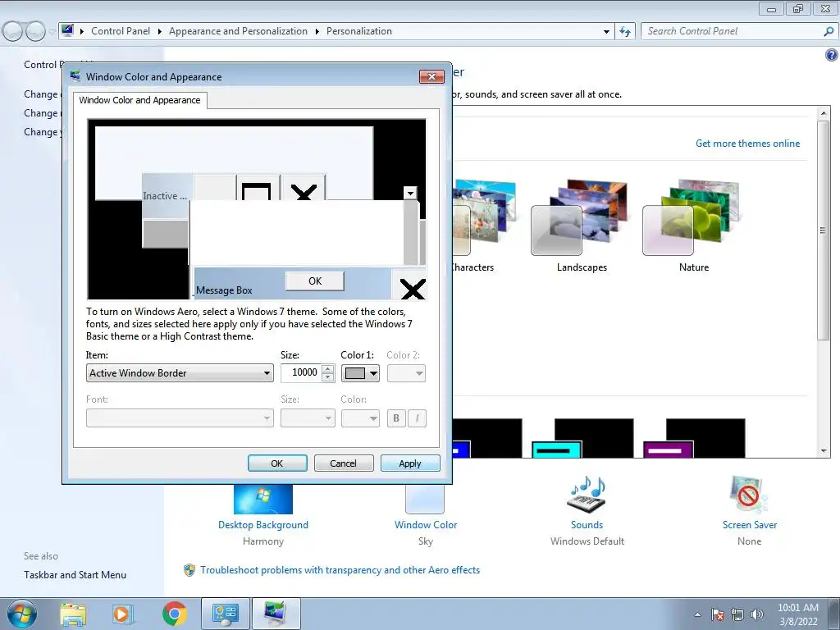Open the Font dropdown
The width and height of the screenshot is (840, 630).
[180, 418]
